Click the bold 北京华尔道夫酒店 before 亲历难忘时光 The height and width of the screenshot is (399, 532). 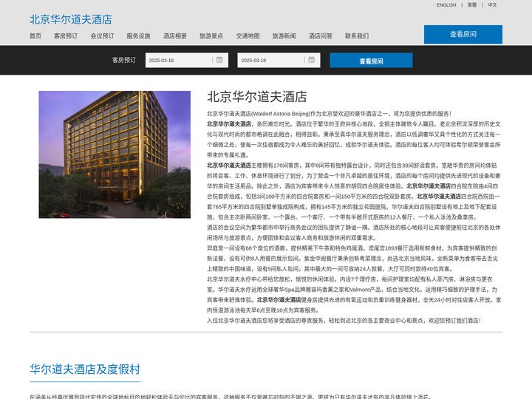[229, 124]
